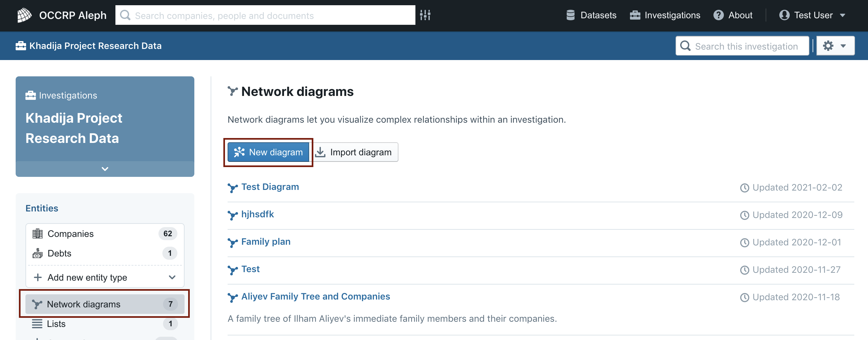This screenshot has height=340, width=868.
Task: Click the clock icon beside Updated 2021-02-02
Action: click(744, 188)
